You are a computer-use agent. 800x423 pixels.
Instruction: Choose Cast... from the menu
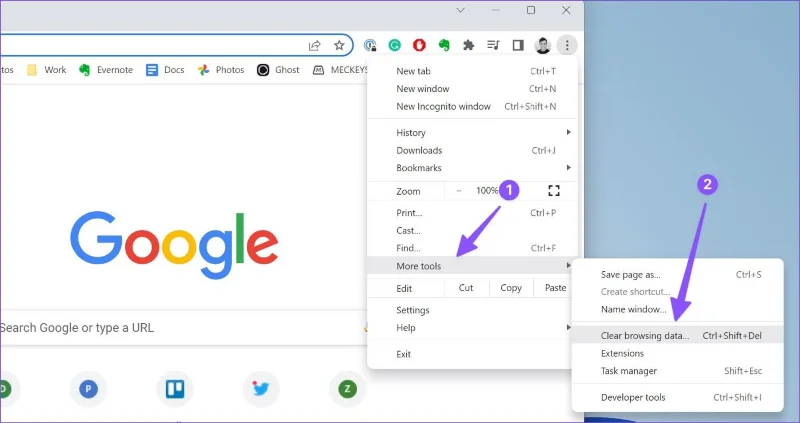[x=472, y=231]
